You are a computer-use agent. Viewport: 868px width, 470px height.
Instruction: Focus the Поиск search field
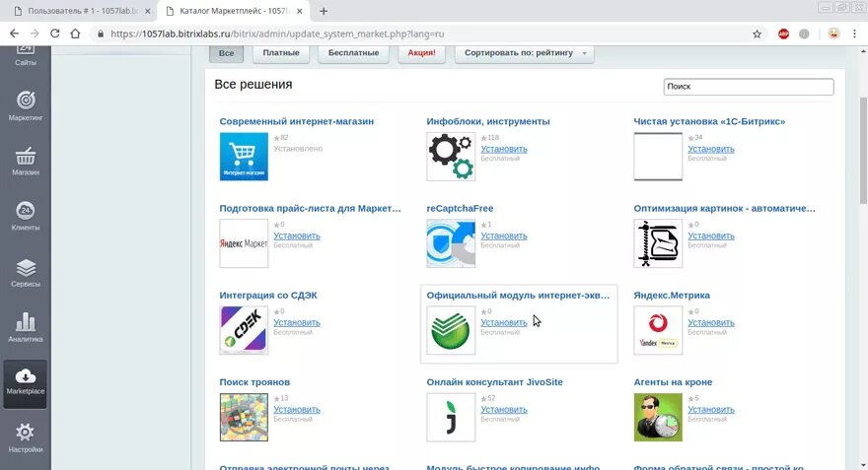pos(749,87)
